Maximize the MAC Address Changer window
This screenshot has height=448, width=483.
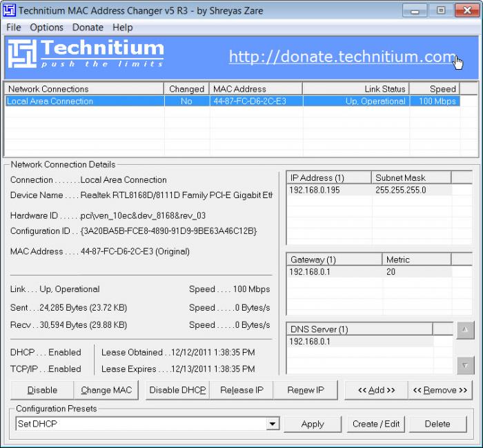pos(441,10)
